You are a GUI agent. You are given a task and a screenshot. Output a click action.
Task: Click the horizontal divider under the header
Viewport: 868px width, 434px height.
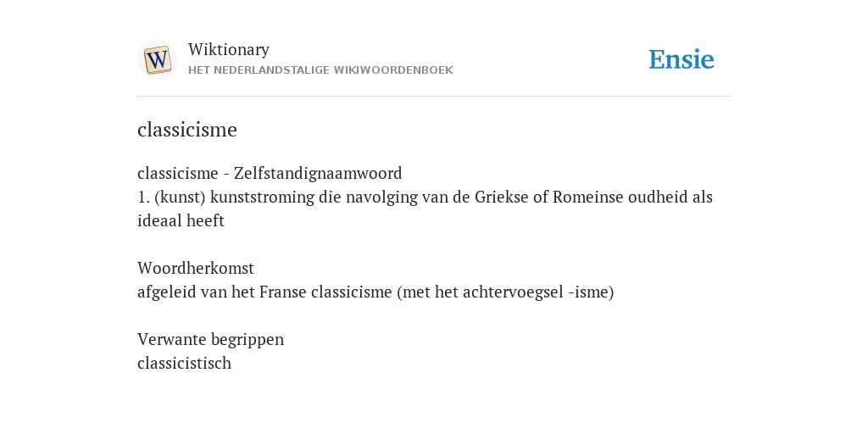point(434,97)
